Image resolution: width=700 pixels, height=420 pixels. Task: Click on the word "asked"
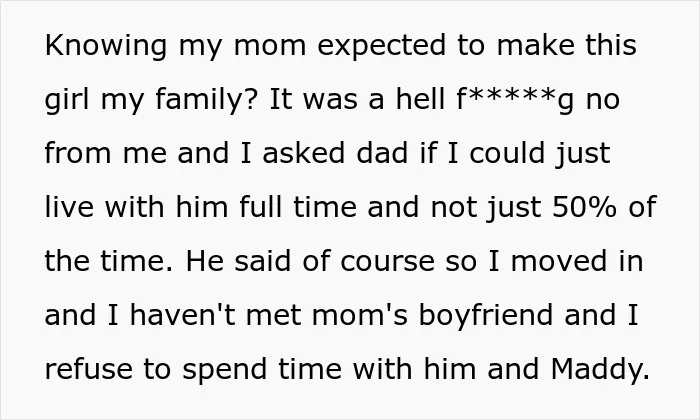tap(304, 152)
